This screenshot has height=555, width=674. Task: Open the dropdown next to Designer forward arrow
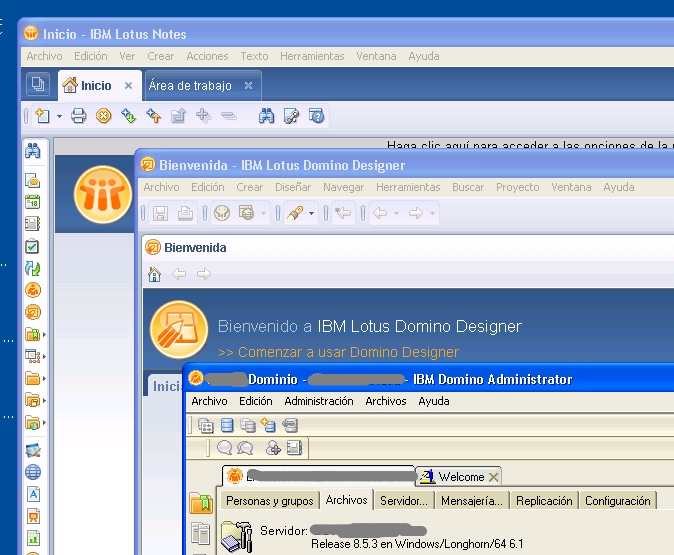point(432,213)
